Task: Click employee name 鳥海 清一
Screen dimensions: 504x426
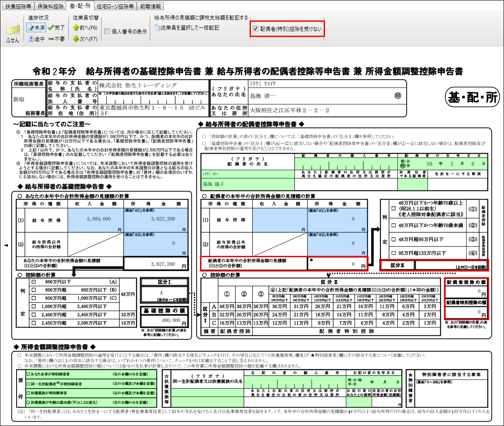Action: [263, 96]
